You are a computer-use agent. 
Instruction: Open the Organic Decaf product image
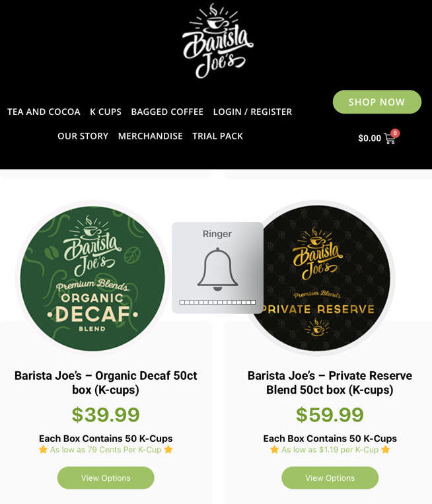[x=92, y=278]
